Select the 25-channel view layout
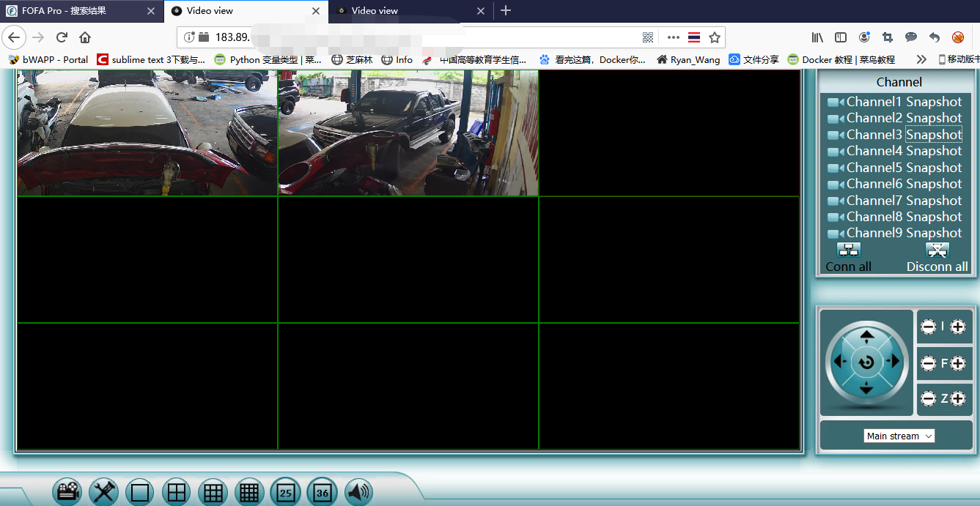 (285, 492)
